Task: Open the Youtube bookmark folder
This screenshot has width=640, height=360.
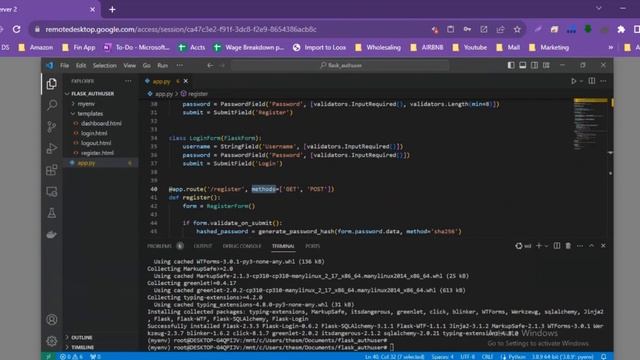Action: click(470, 47)
